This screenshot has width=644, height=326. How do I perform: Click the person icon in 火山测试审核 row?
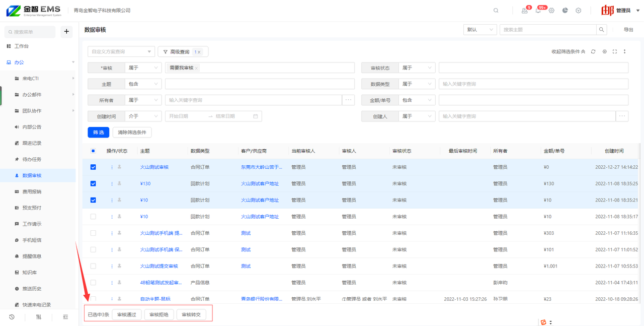(119, 167)
